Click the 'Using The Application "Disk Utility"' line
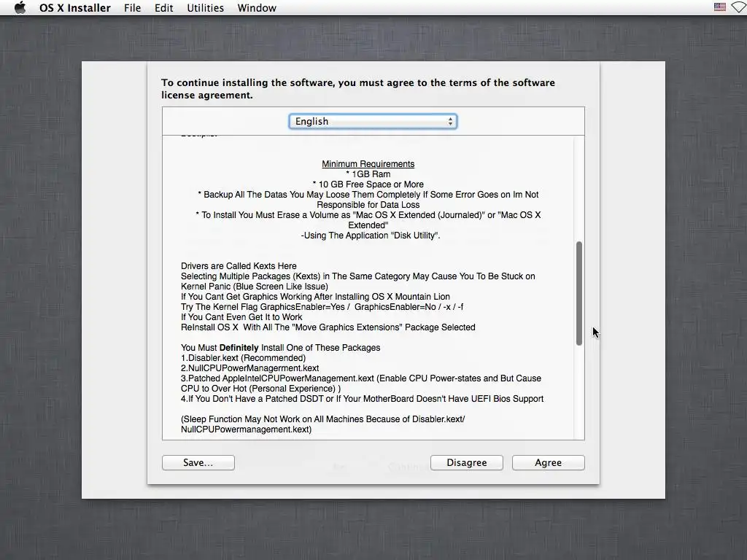 pyautogui.click(x=370, y=236)
